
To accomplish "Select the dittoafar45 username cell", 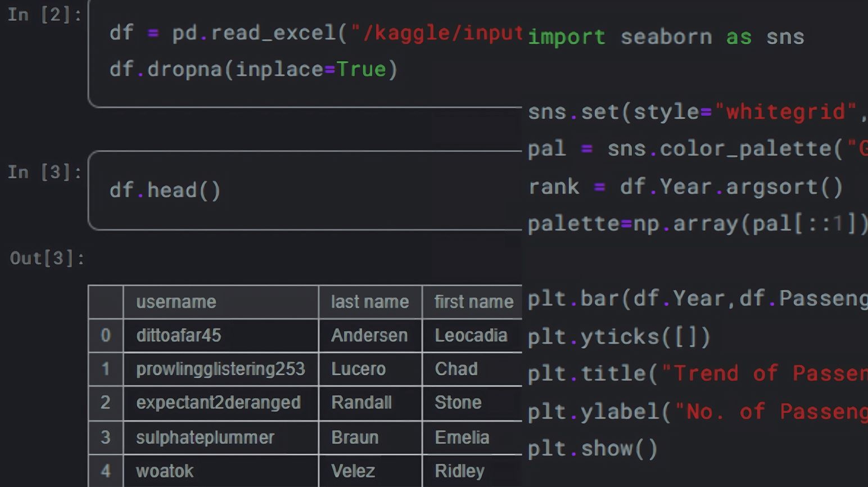I will [x=221, y=336].
